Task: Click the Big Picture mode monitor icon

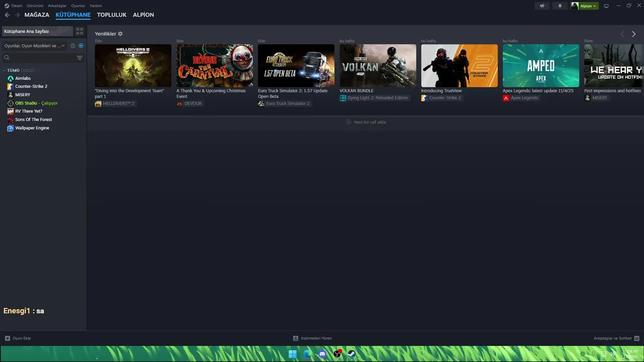Action: point(606,6)
